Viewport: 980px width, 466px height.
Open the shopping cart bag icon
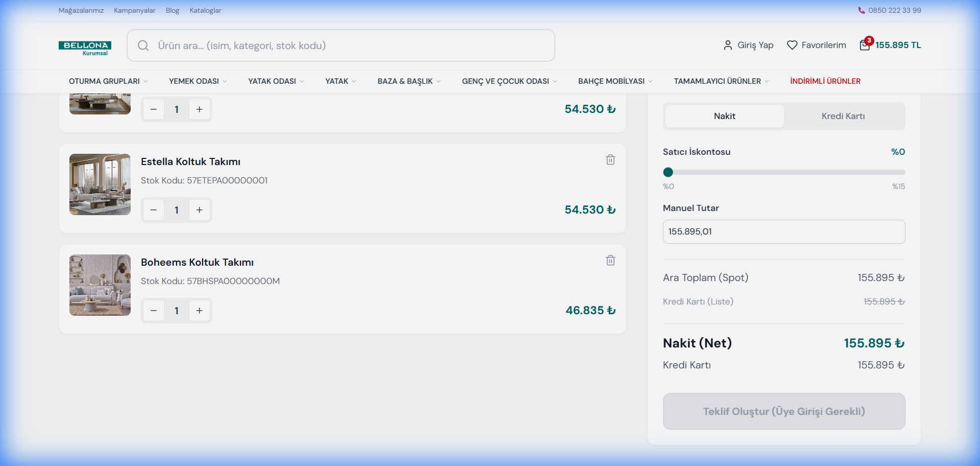(x=865, y=45)
